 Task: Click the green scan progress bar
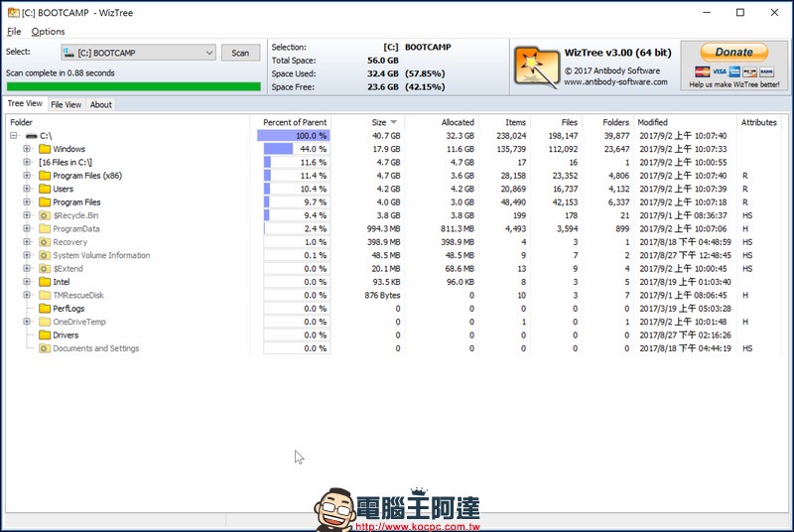(134, 86)
